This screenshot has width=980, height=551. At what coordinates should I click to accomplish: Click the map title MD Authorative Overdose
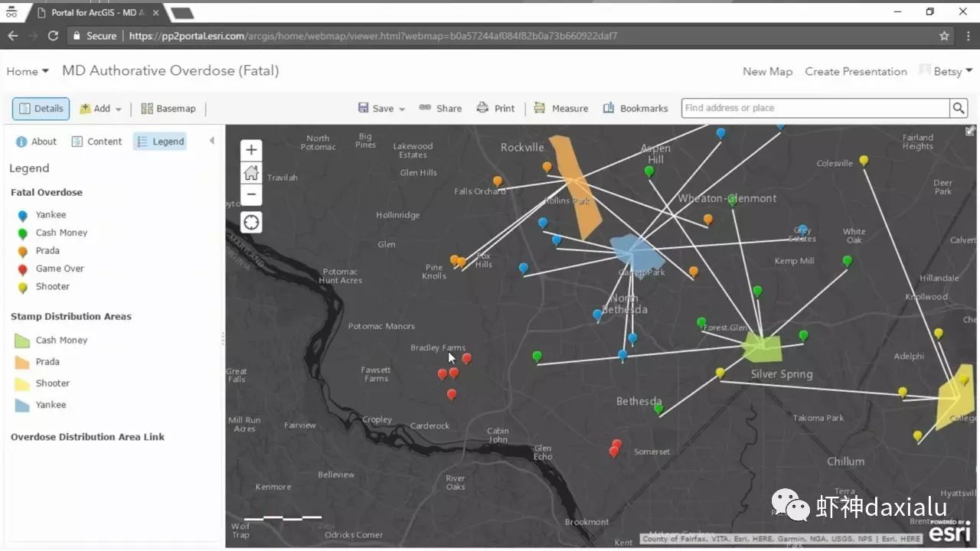[x=170, y=70]
